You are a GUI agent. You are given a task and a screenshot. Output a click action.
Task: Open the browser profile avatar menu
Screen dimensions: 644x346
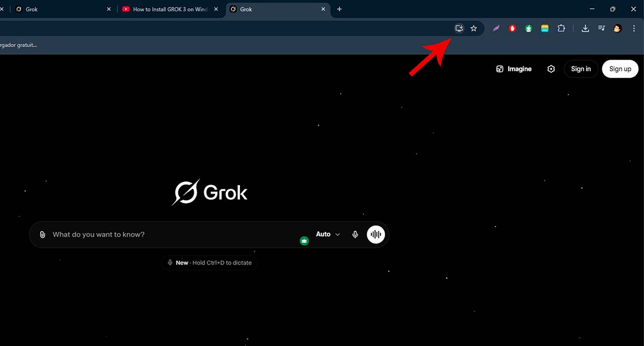click(x=618, y=28)
